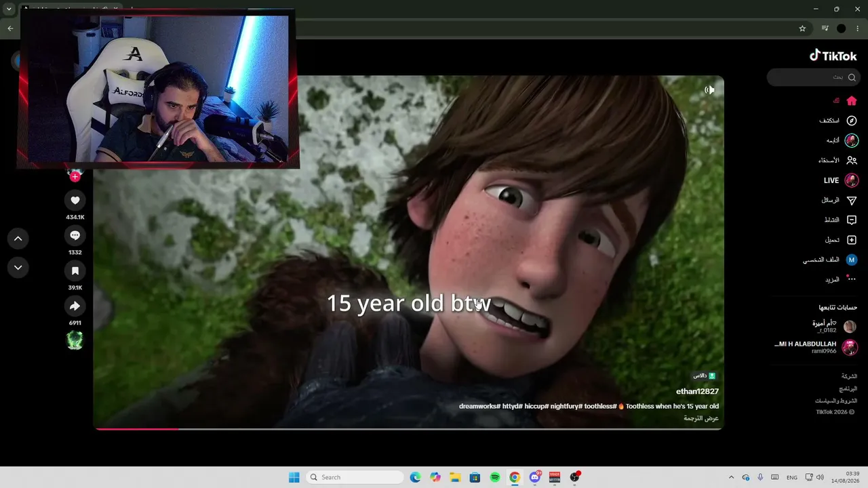The width and height of the screenshot is (868, 488).
Task: Go to the previous video
Action: click(18, 239)
